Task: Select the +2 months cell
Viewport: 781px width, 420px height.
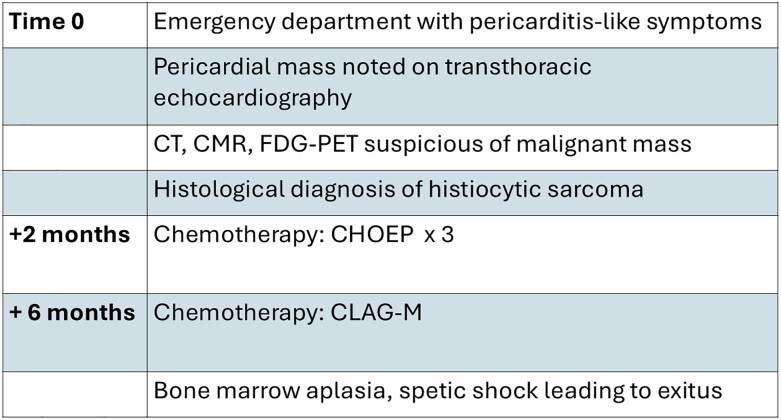Action: [x=75, y=254]
